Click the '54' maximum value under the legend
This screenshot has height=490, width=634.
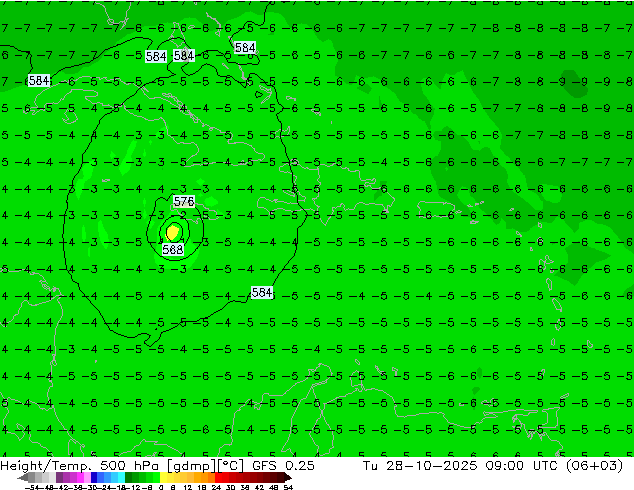tap(288, 488)
